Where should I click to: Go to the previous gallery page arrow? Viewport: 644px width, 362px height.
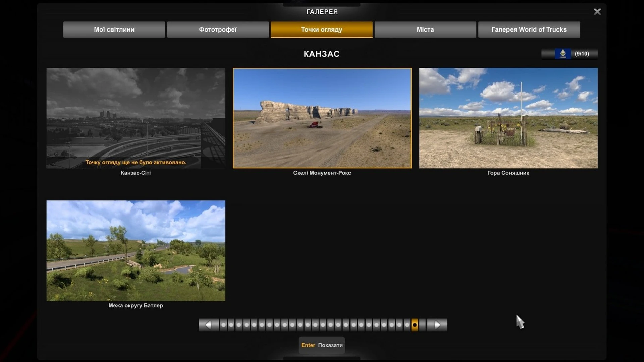(208, 325)
